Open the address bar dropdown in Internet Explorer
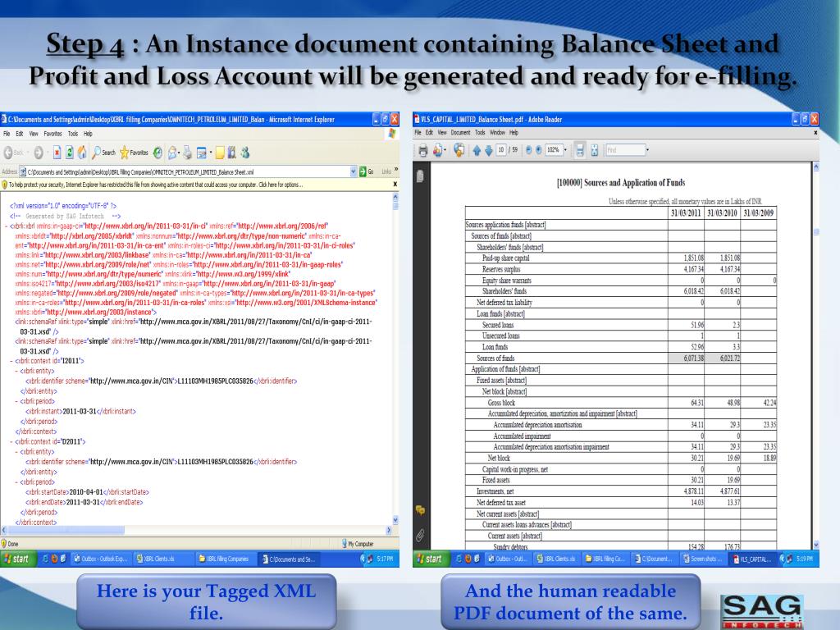 353,171
